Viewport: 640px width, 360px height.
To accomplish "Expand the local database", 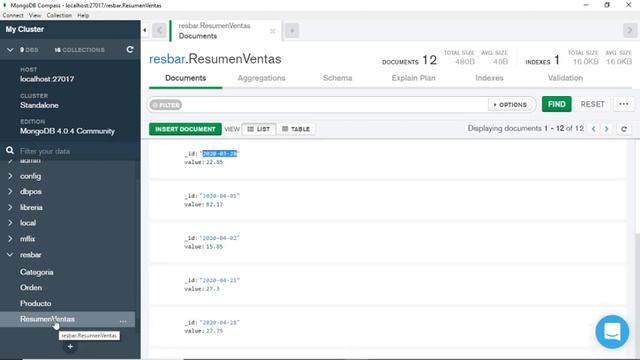I will pos(10,223).
